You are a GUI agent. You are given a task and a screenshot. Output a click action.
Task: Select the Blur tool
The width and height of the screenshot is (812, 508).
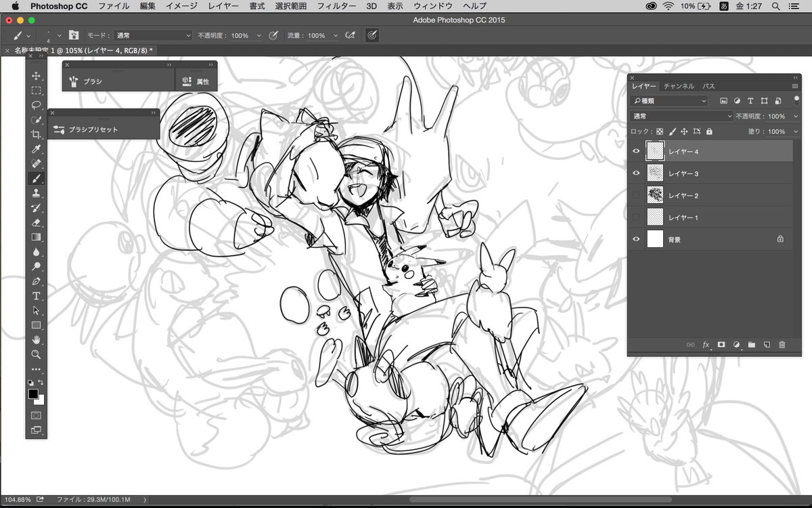(x=36, y=252)
